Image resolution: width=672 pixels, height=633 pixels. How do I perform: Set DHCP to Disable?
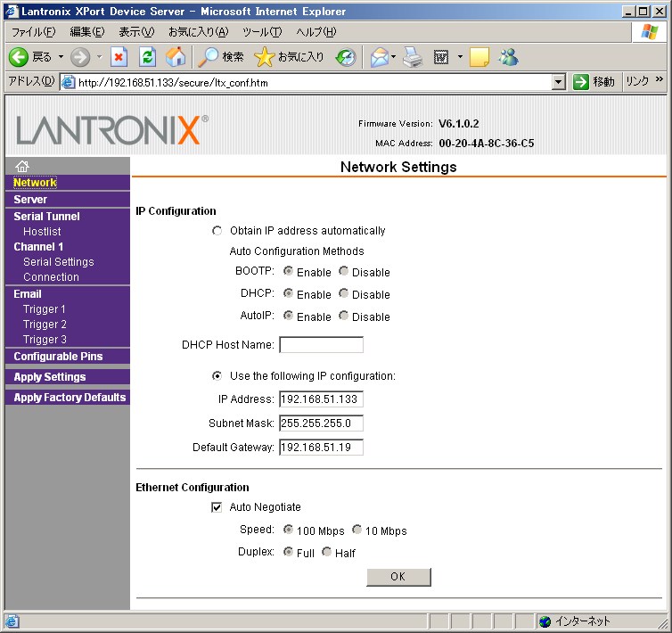[x=343, y=293]
